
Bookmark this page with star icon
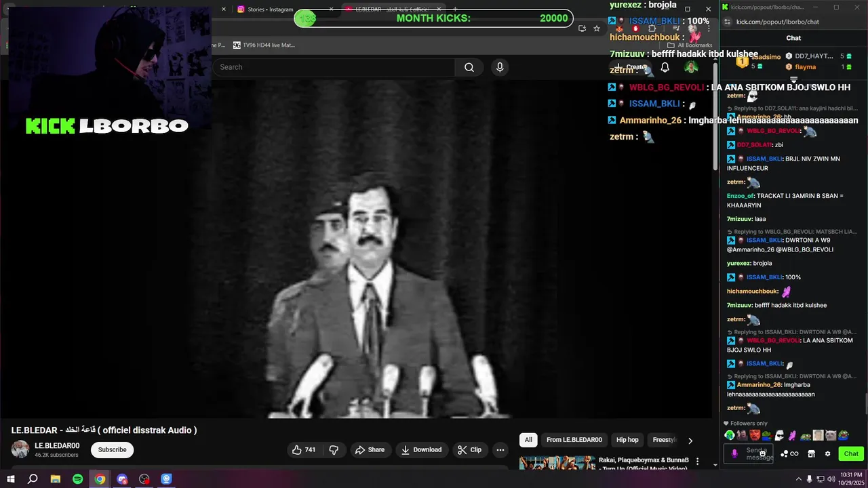tap(597, 28)
